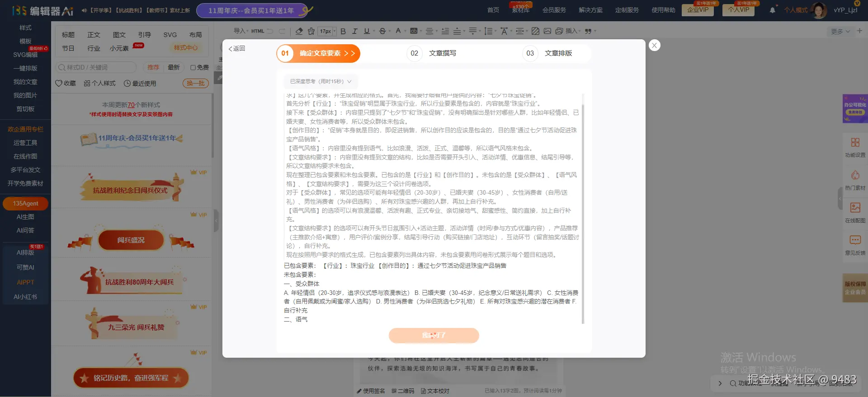
Task: Select step 01 确定文章要素
Action: click(318, 53)
